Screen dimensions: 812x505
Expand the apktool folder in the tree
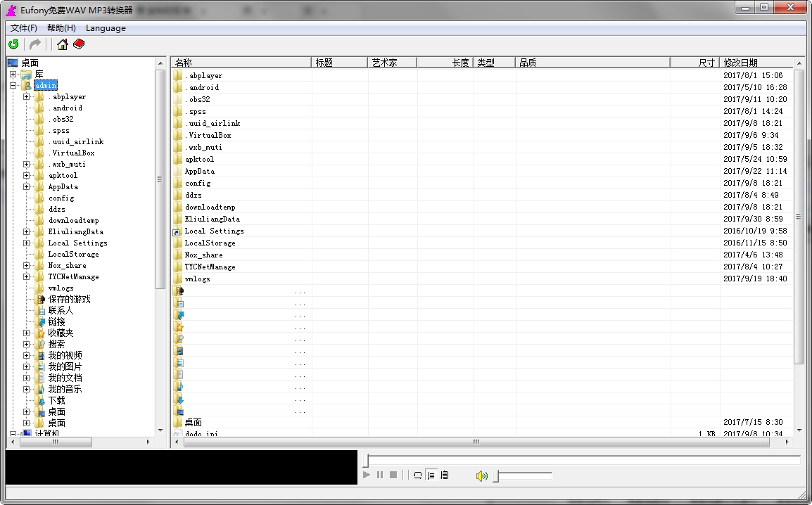[26, 175]
